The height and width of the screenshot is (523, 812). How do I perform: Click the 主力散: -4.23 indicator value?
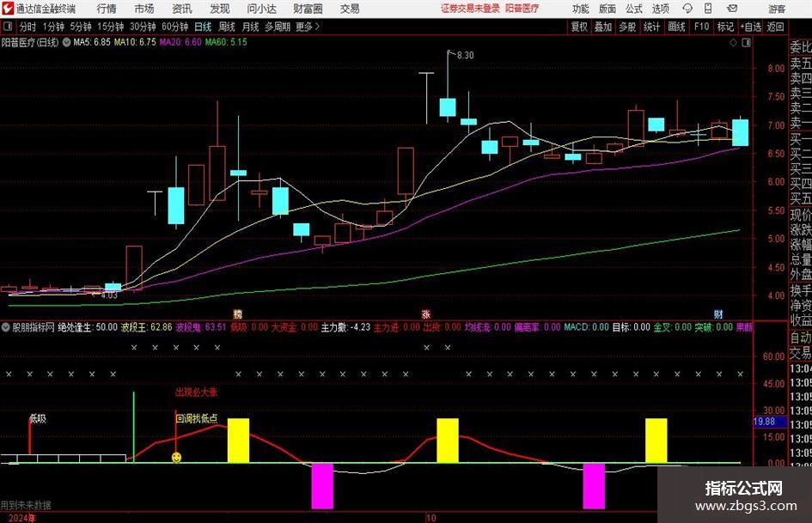(x=345, y=327)
